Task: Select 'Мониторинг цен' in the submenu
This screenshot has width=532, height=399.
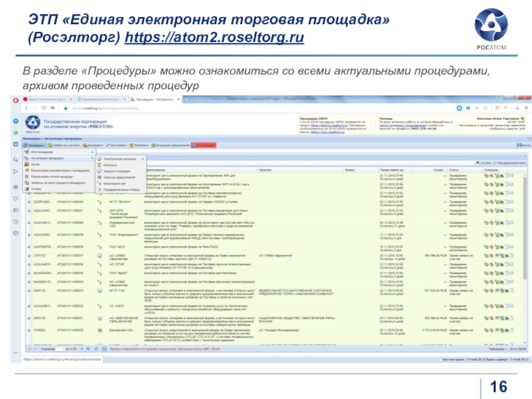Action: click(121, 184)
